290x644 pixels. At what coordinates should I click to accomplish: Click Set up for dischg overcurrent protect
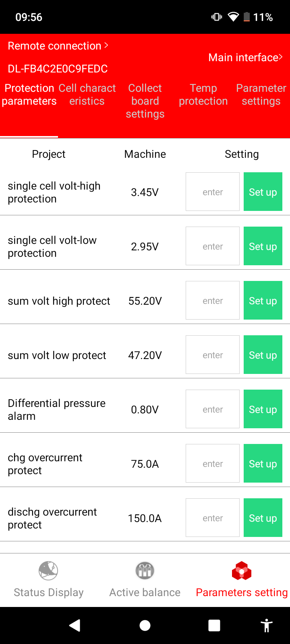coord(263,518)
